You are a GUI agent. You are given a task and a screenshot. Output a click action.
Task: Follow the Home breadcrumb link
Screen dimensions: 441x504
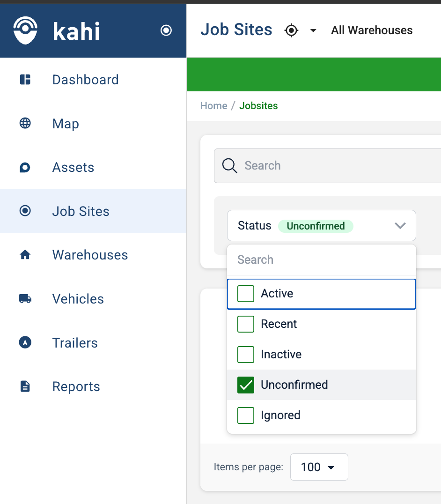click(213, 106)
